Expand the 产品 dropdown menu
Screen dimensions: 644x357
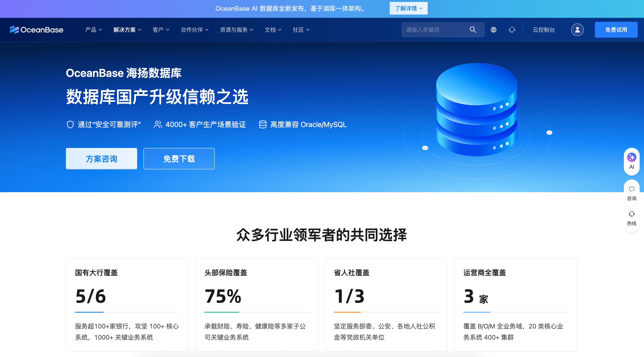click(94, 30)
